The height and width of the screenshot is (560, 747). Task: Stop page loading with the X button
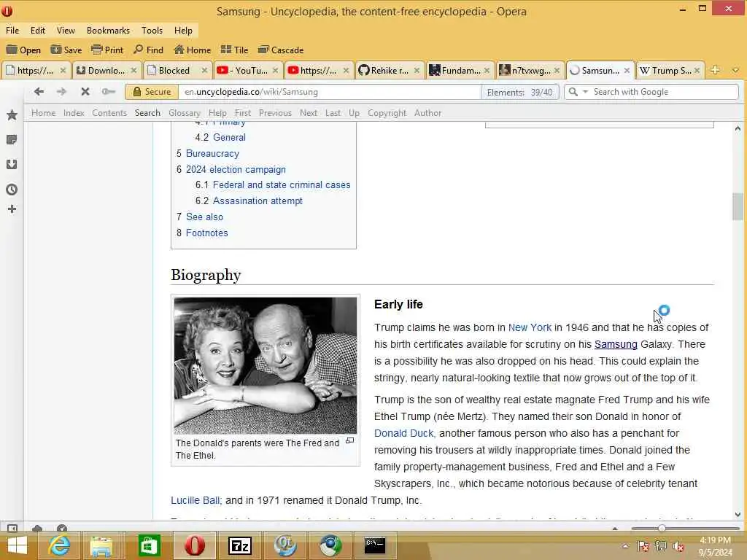point(85,91)
